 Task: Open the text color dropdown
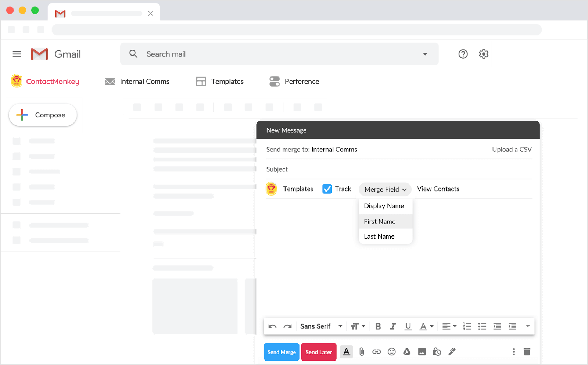[x=426, y=326]
